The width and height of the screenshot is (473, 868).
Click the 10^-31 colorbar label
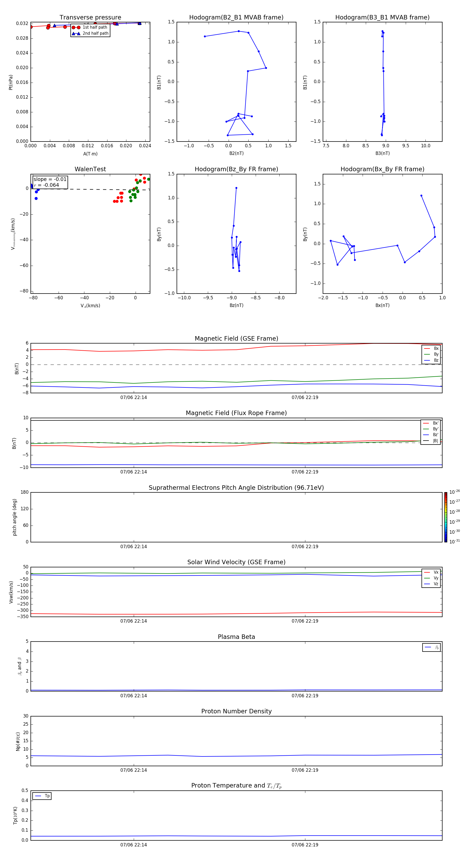[x=455, y=542]
